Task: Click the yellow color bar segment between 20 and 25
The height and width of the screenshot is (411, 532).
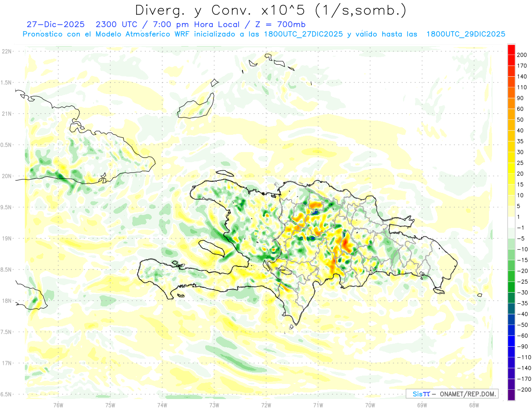Action: point(512,168)
